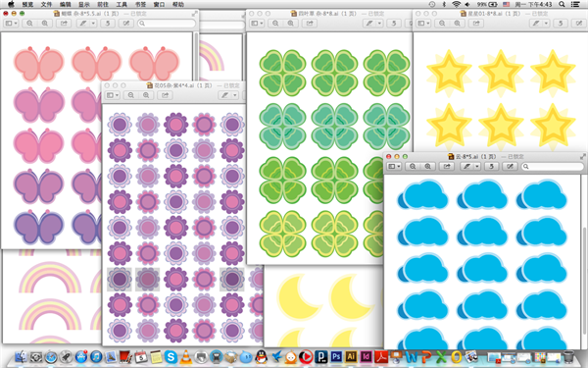The width and height of the screenshot is (588, 368).
Task: Zoom in on the cloud 云 window
Action: (428, 167)
